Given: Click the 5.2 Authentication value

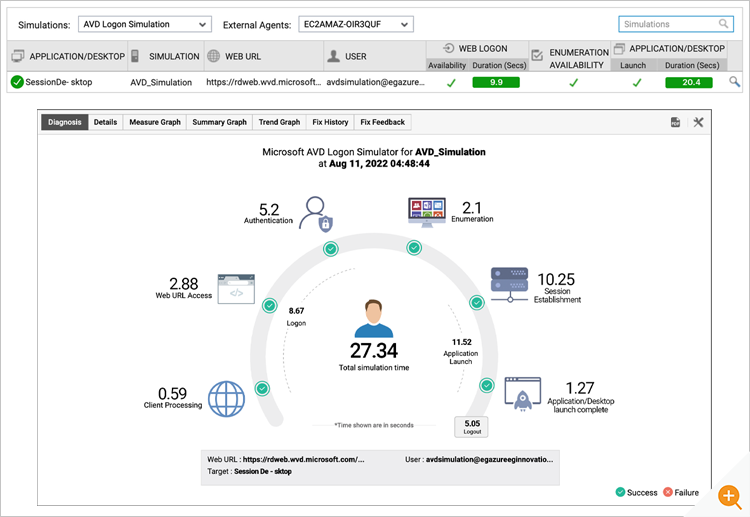Looking at the screenshot, I should coord(269,209).
